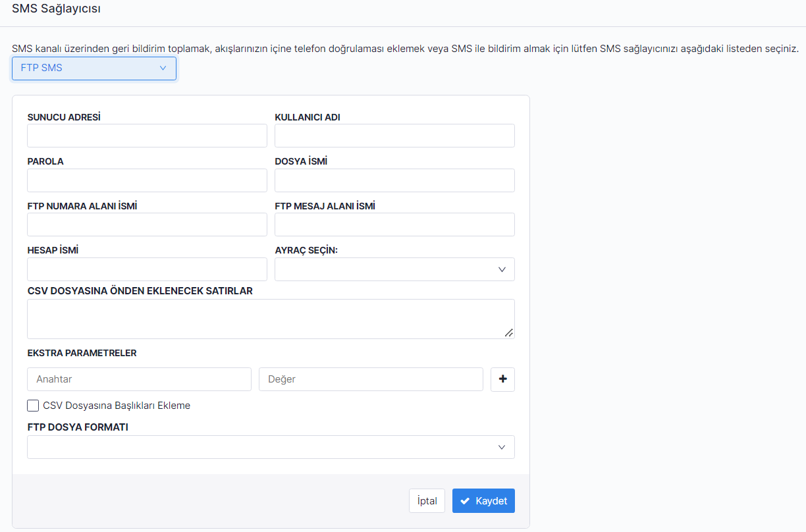
Task: Open the FTP Dosya Formatı dropdown
Action: 271,447
